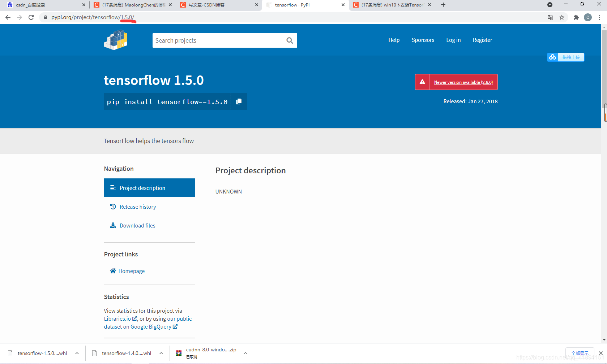
Task: Expand options for tensorflow-1.5.0 whl download
Action: coord(77,353)
